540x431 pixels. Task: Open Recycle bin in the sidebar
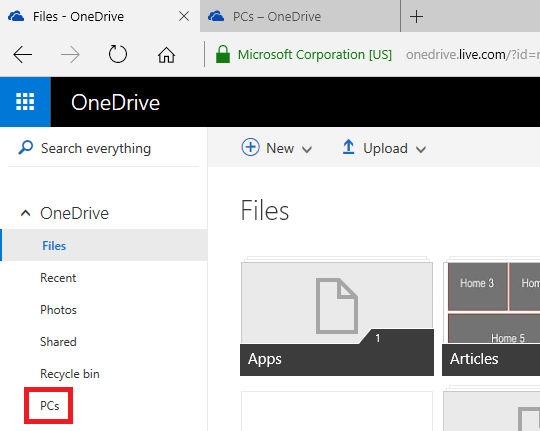pos(70,374)
